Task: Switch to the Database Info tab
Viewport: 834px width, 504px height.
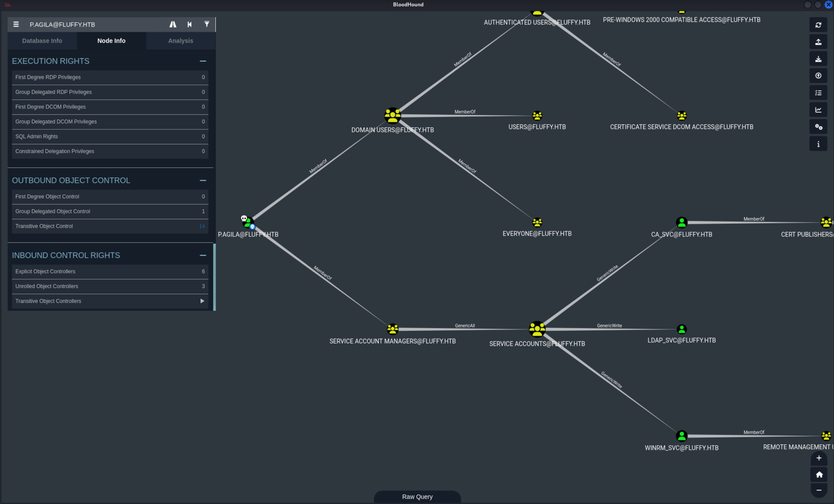Action: (x=42, y=41)
